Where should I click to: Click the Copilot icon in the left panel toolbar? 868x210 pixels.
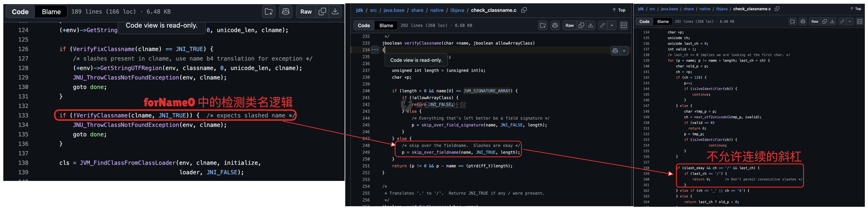(x=286, y=12)
